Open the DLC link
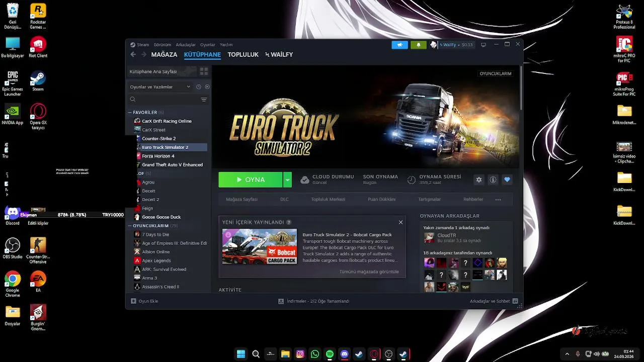 (x=284, y=200)
